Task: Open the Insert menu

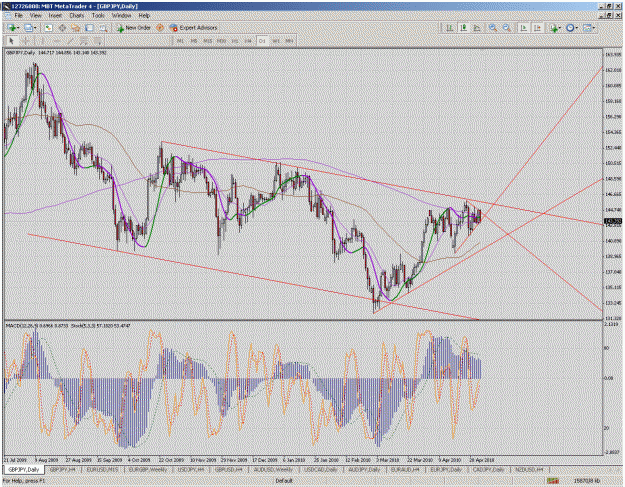Action: point(55,16)
